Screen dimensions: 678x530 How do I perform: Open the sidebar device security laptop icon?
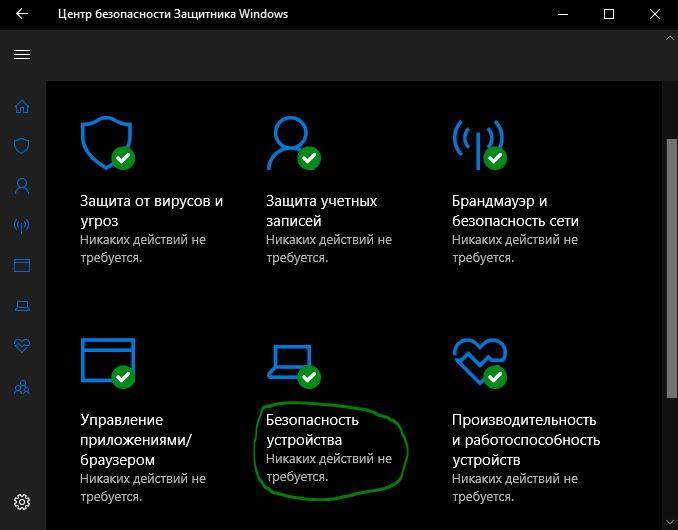pyautogui.click(x=22, y=306)
